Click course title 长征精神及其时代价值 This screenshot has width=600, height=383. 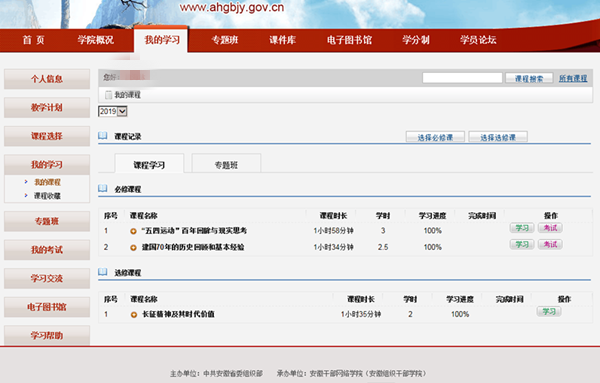[178, 314]
